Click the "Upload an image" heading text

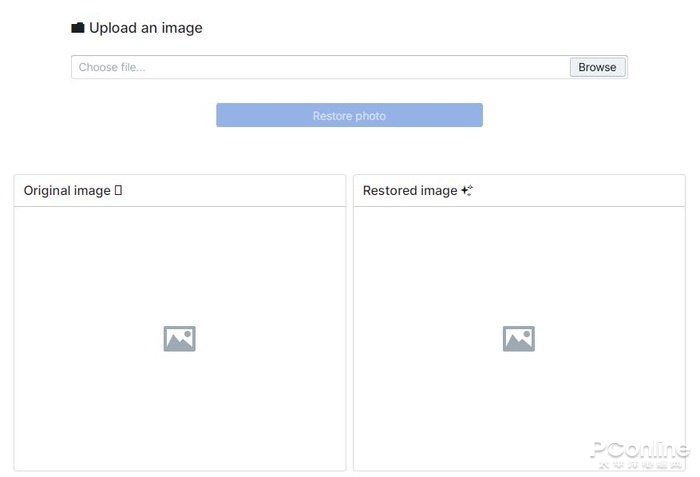(x=146, y=28)
